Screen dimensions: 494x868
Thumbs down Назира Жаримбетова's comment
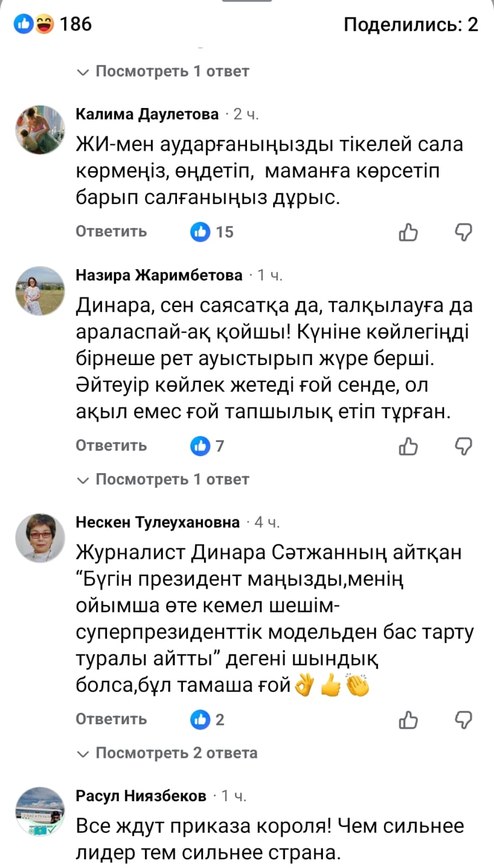point(463,446)
